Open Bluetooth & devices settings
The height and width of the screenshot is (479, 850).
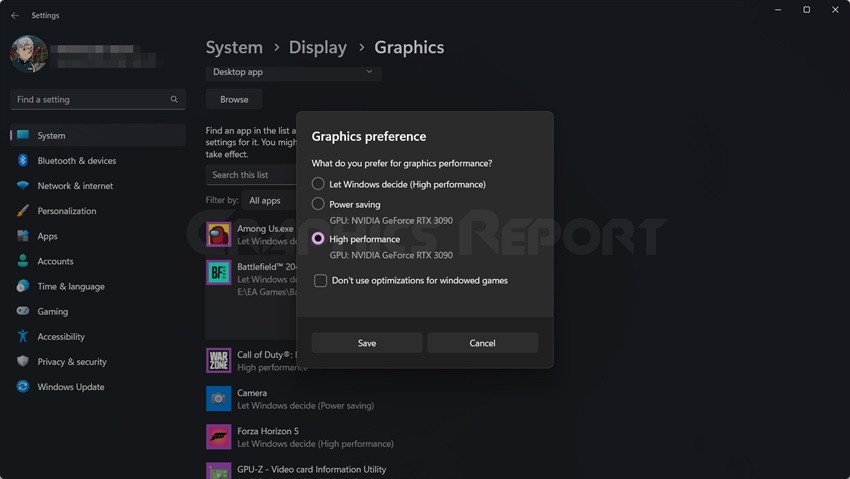(98, 160)
